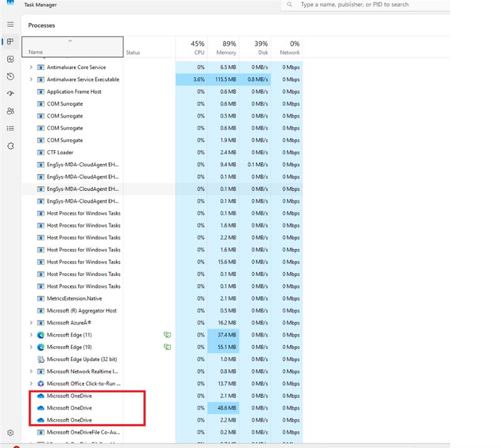Click search magnifier icon
The height and width of the screenshot is (448, 501).
(289, 4)
